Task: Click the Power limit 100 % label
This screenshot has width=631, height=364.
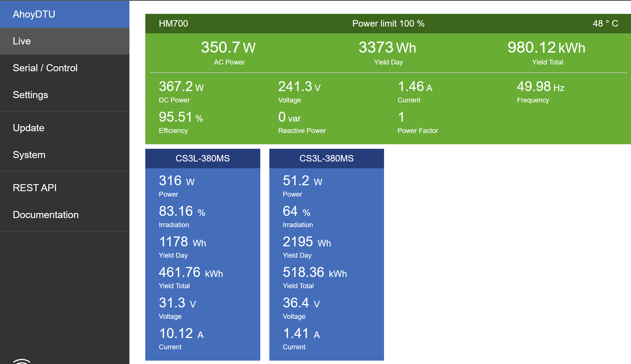Action: tap(388, 23)
